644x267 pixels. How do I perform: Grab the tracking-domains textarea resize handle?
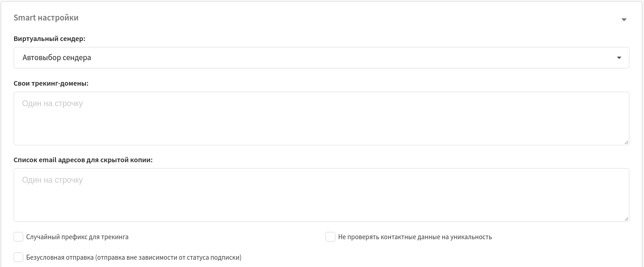point(627,143)
